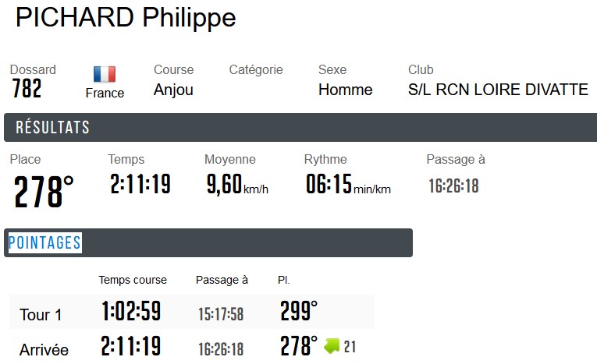Click the club name S/L RCN LOIRE DIVATTE

pos(498,90)
